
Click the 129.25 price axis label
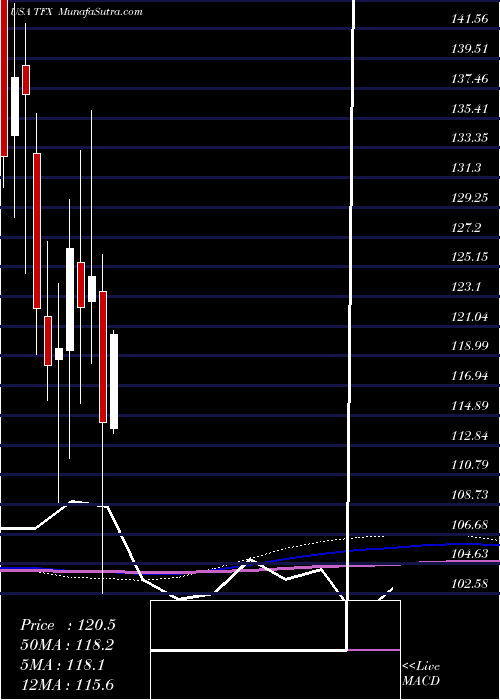470,197
